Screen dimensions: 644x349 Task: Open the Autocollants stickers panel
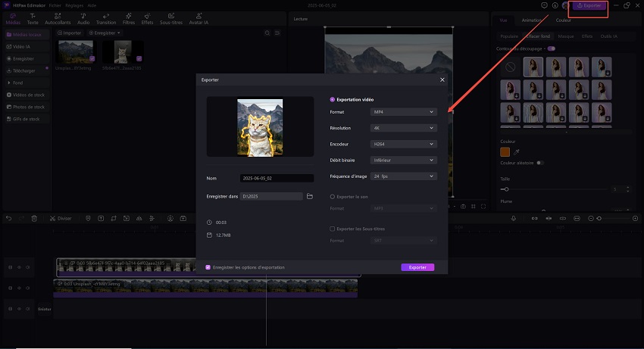pos(58,19)
